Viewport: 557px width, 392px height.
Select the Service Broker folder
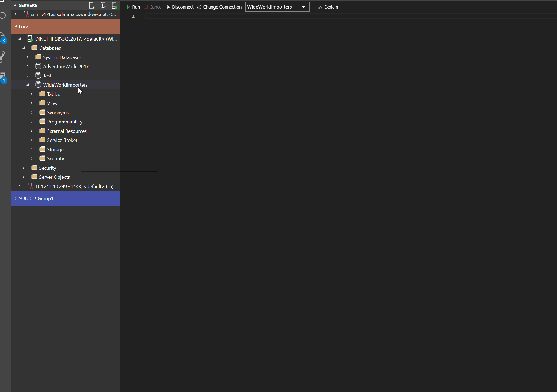62,140
